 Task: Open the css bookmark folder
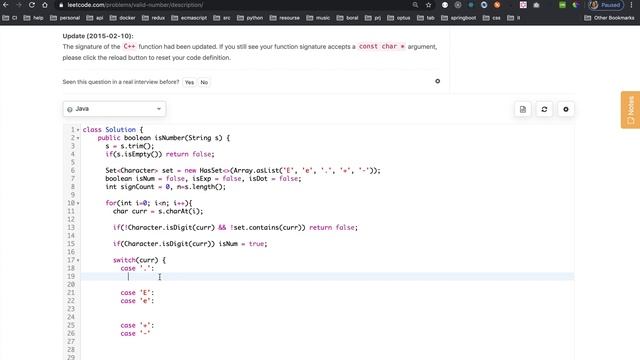[492, 18]
